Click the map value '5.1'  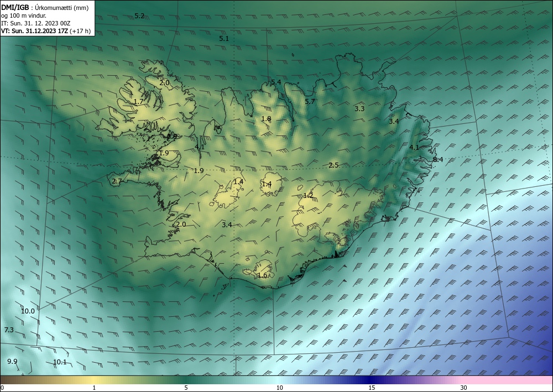click(224, 39)
